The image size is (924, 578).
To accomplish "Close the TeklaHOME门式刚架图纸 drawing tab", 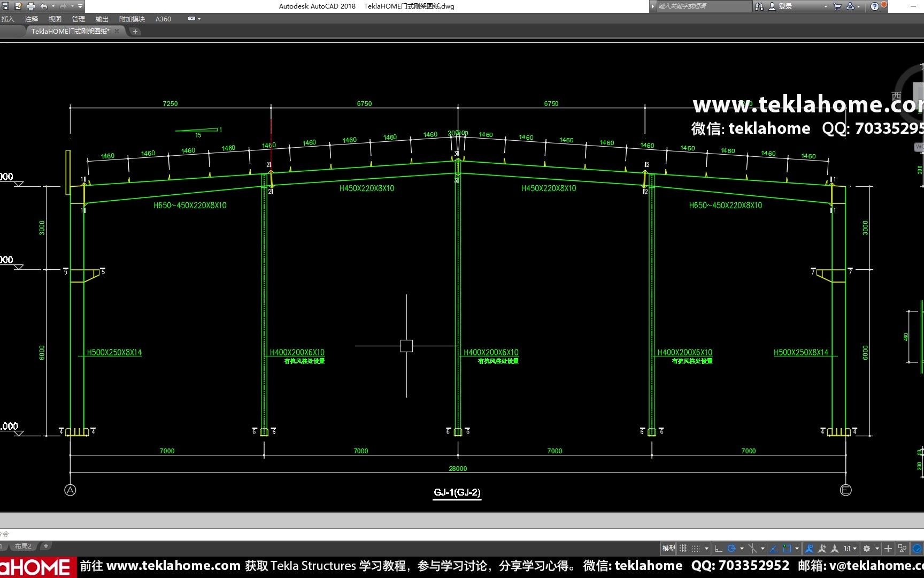I will [x=117, y=31].
